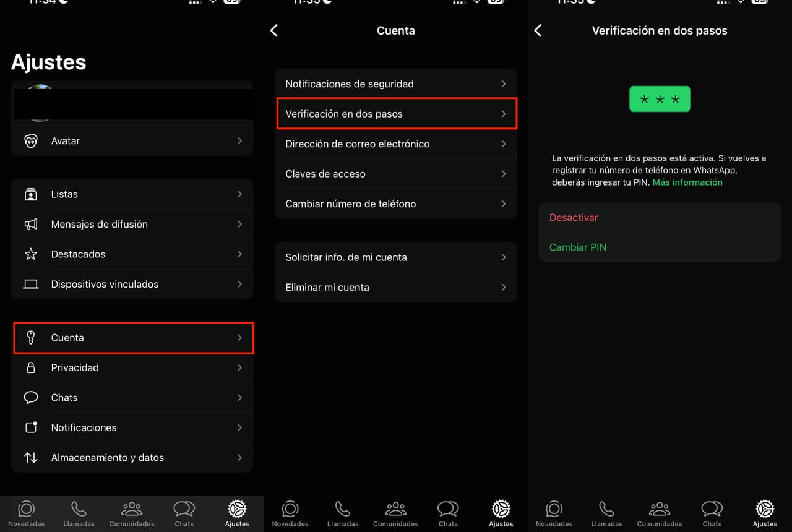Go back from Verificación en dos pasos screen
Image resolution: width=792 pixels, height=532 pixels.
(538, 31)
